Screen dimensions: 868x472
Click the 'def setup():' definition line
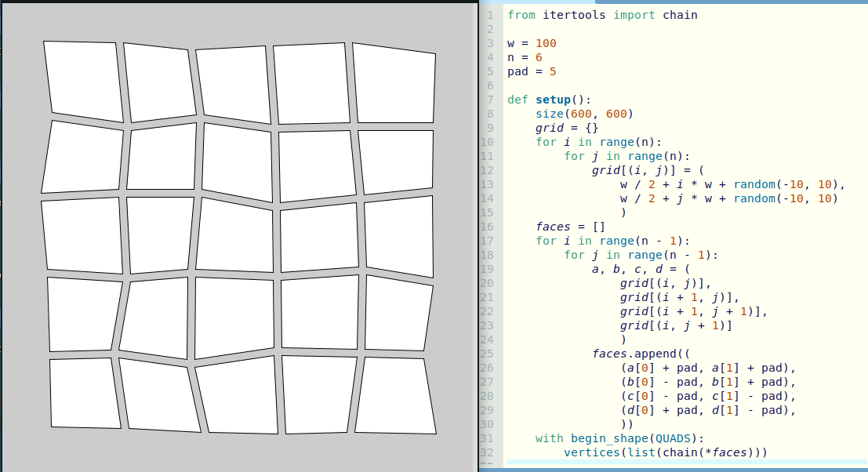coord(549,100)
